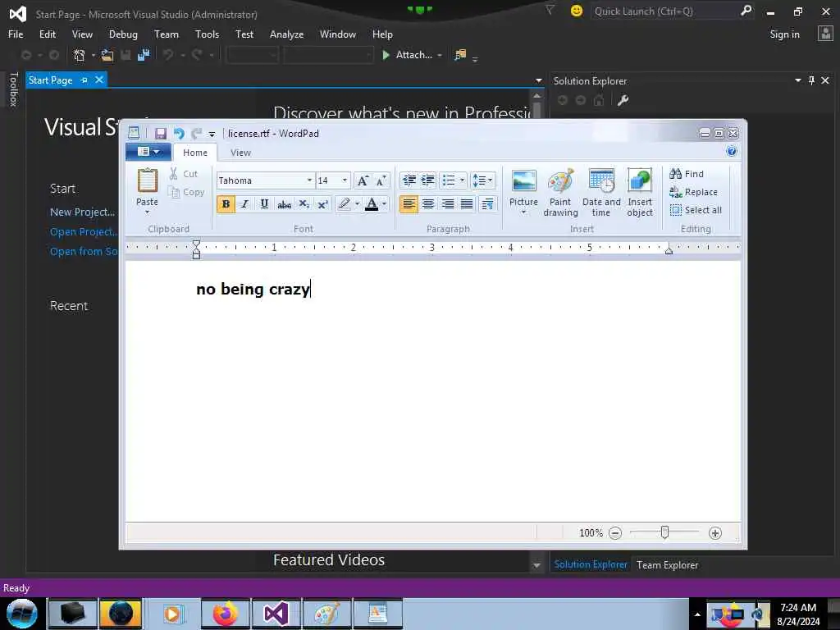
Task: Click Cut in the Clipboard group
Action: pyautogui.click(x=184, y=174)
